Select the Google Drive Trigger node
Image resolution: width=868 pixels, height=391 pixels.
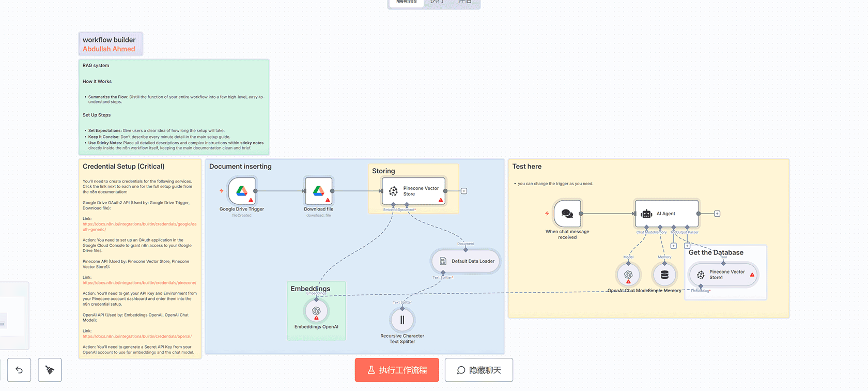tap(242, 191)
